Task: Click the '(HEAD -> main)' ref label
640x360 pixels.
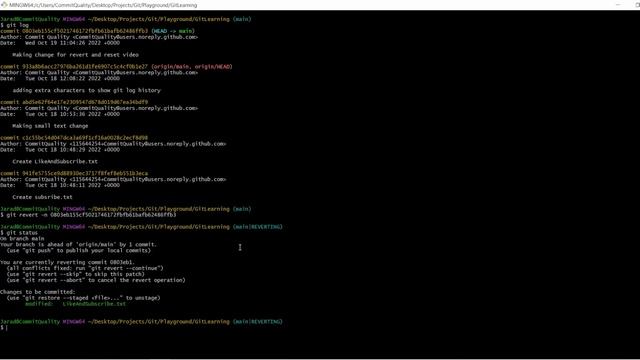Action: (x=173, y=31)
